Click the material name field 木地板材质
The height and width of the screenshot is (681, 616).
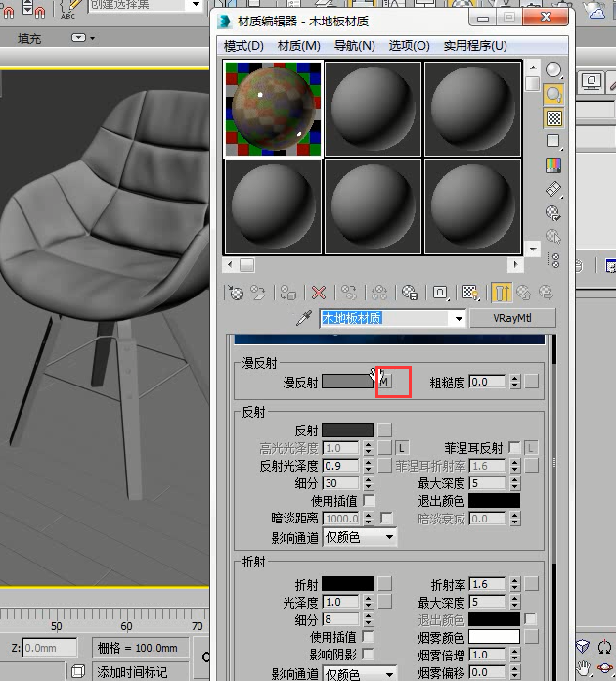pos(384,318)
